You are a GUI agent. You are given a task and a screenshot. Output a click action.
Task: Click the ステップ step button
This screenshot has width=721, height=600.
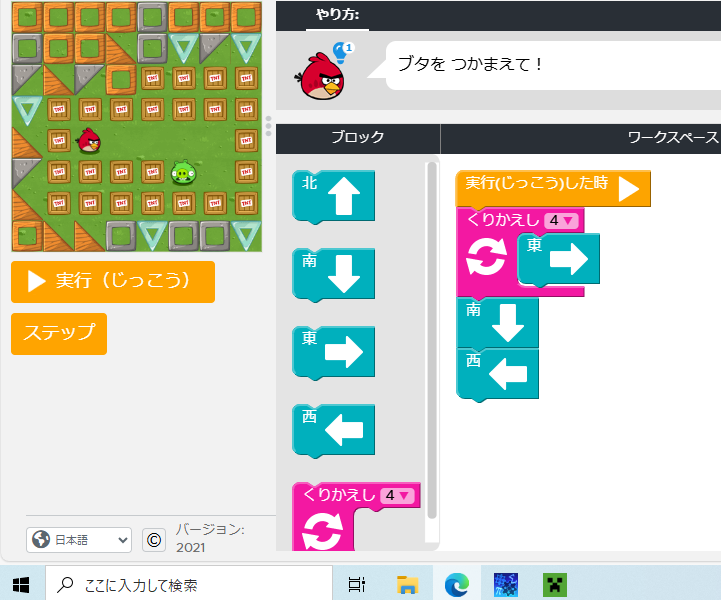59,334
